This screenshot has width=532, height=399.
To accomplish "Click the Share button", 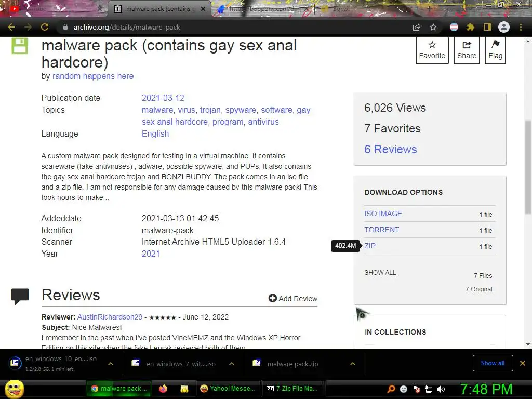I will click(x=467, y=50).
